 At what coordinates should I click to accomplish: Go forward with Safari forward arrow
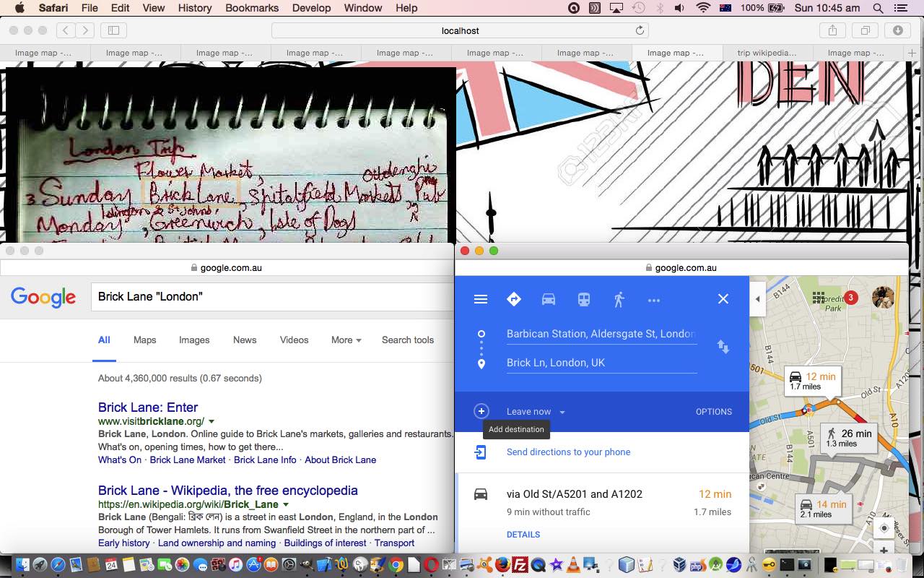[x=85, y=30]
